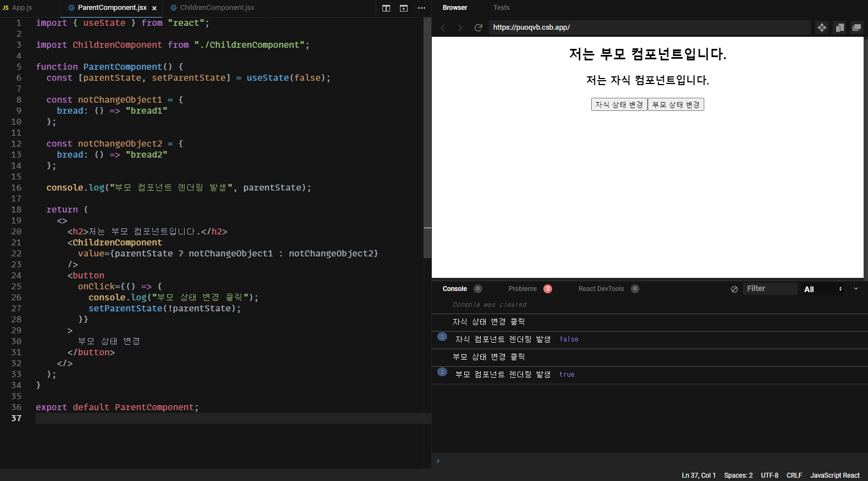This screenshot has width=868, height=481.
Task: Open the Problems panel tab
Action: click(x=522, y=289)
